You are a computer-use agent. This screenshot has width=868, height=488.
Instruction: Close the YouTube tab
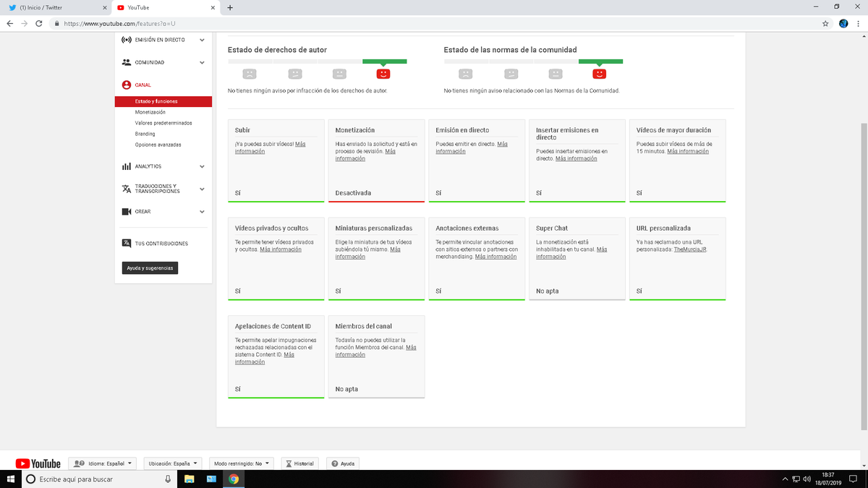click(x=212, y=7)
